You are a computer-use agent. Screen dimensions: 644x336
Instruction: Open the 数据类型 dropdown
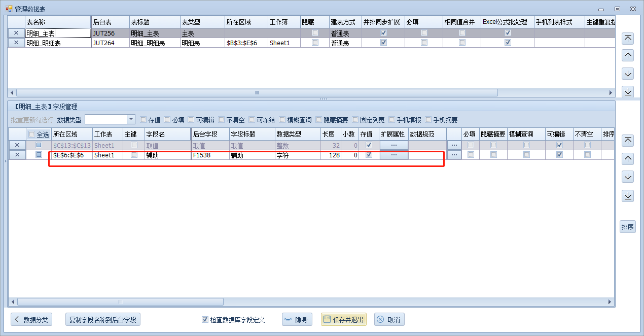(x=131, y=119)
